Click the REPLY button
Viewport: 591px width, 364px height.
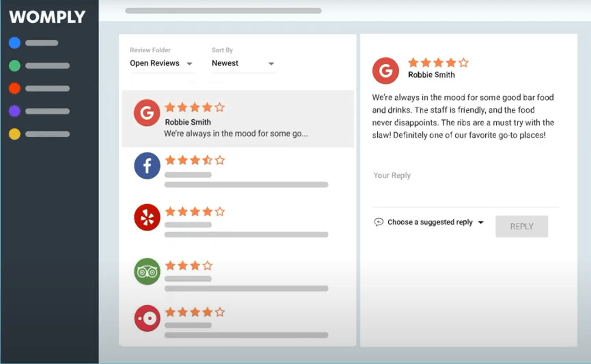(x=522, y=226)
